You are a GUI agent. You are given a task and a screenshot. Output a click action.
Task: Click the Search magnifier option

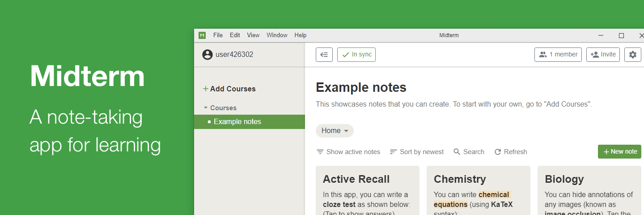pos(469,152)
